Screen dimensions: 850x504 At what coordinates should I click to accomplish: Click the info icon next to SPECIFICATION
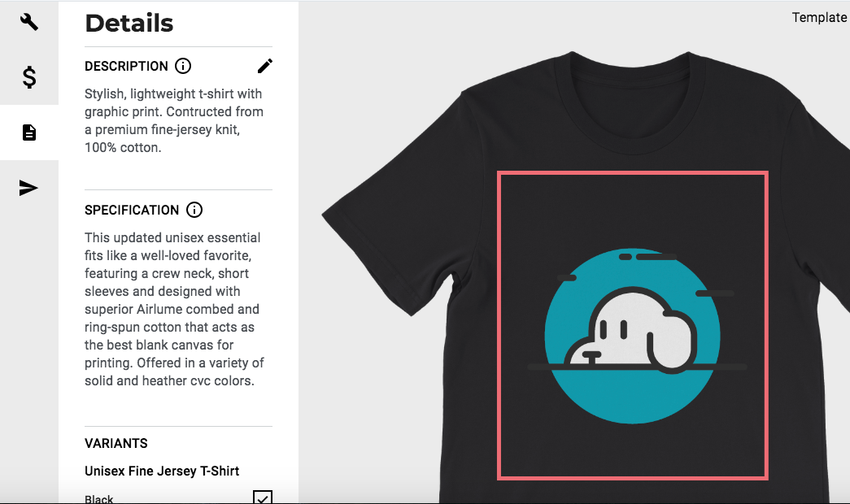pyautogui.click(x=194, y=210)
